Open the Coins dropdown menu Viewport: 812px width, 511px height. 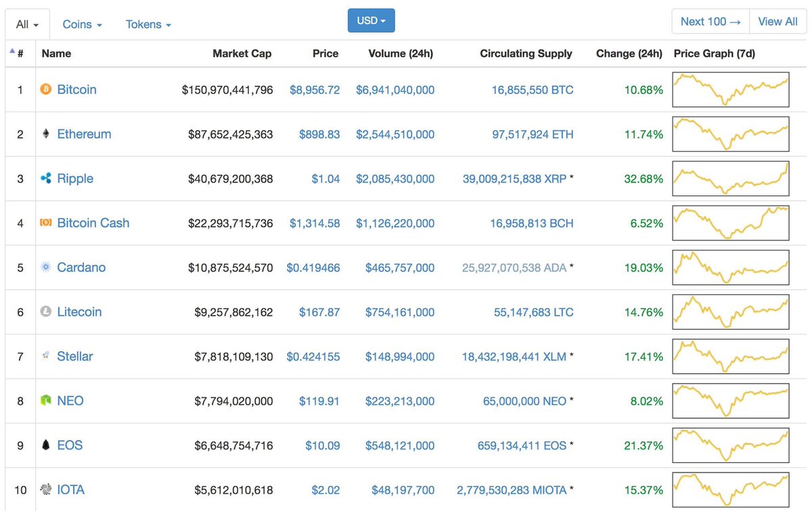tap(82, 24)
